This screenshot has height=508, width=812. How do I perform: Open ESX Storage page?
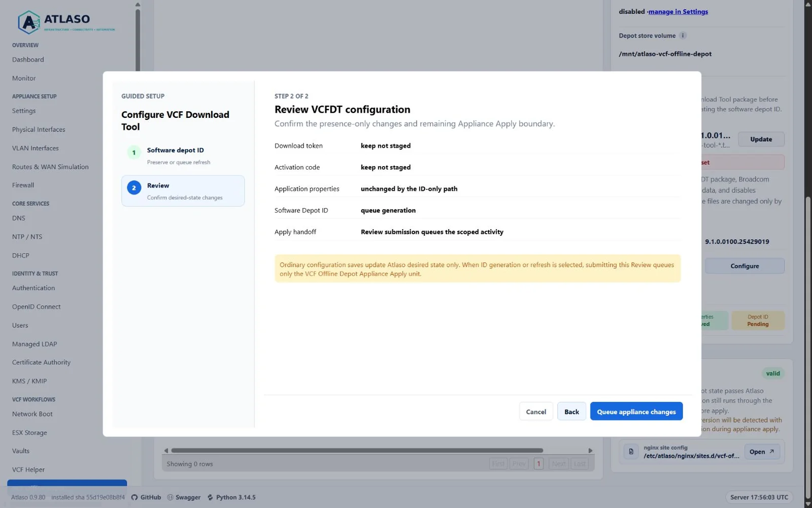click(29, 433)
